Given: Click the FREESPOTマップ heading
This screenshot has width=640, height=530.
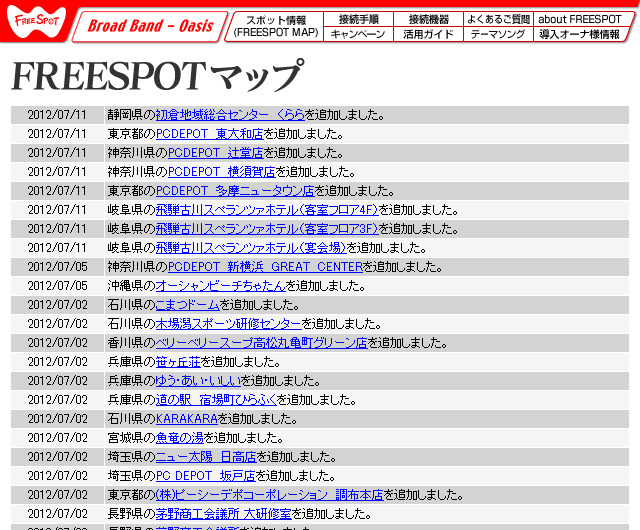Looking at the screenshot, I should (x=158, y=76).
